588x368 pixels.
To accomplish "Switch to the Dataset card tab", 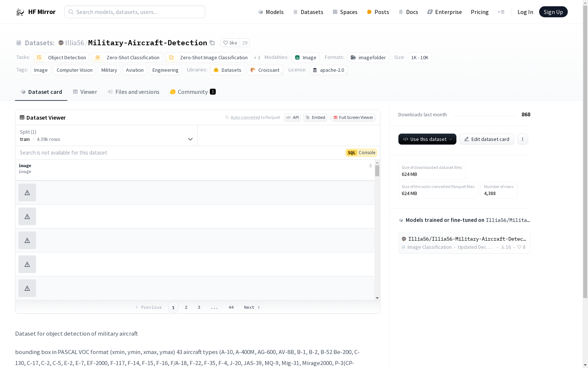I will point(41,92).
